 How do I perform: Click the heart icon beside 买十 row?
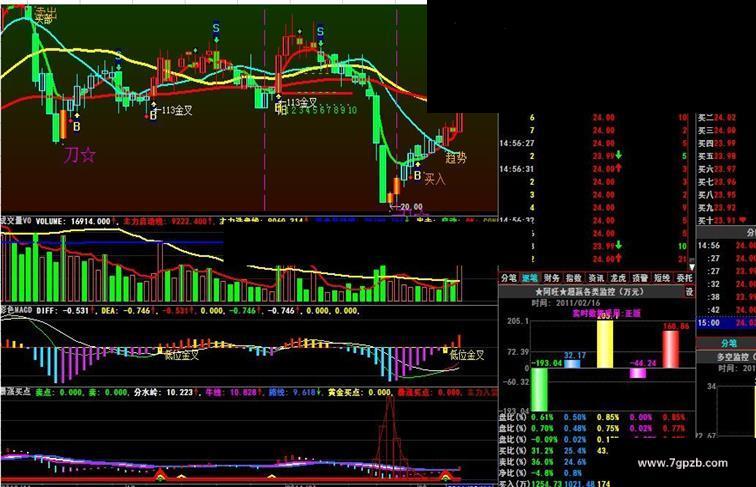pyautogui.click(x=742, y=220)
